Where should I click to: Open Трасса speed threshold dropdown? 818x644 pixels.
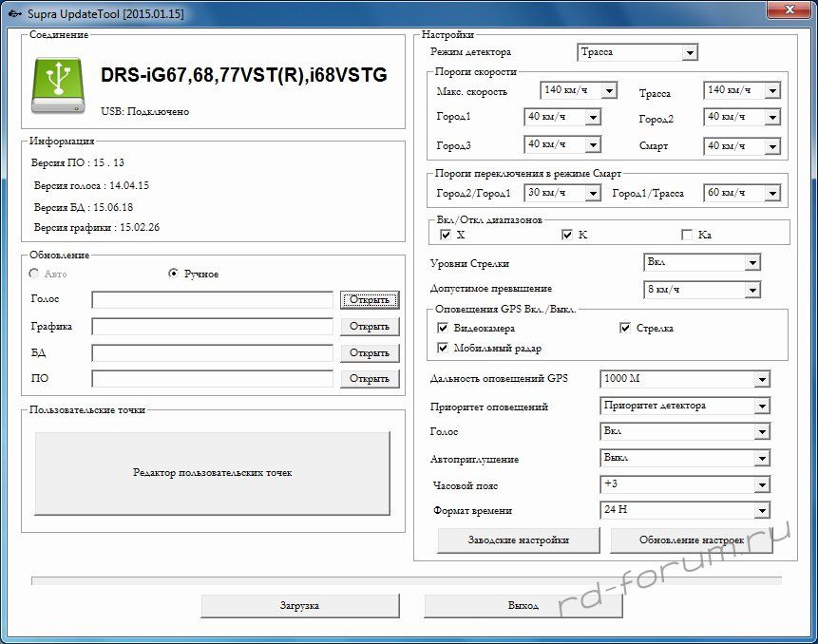[742, 90]
